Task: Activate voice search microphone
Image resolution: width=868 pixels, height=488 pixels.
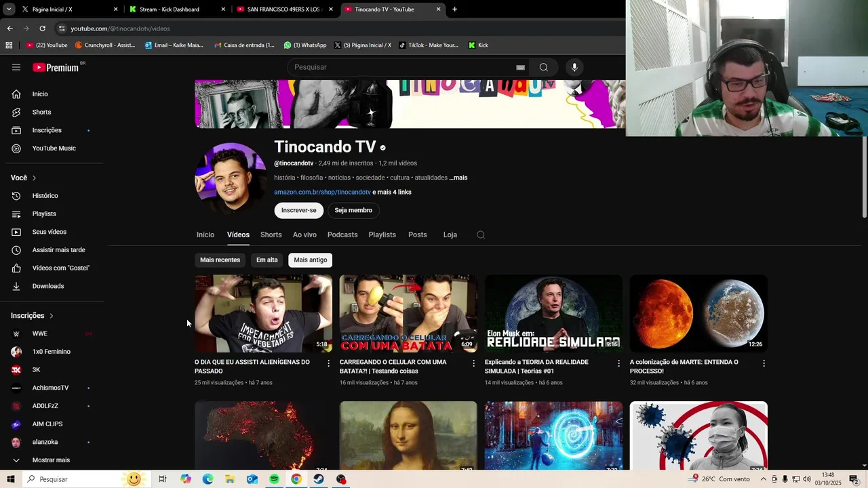Action: click(574, 67)
